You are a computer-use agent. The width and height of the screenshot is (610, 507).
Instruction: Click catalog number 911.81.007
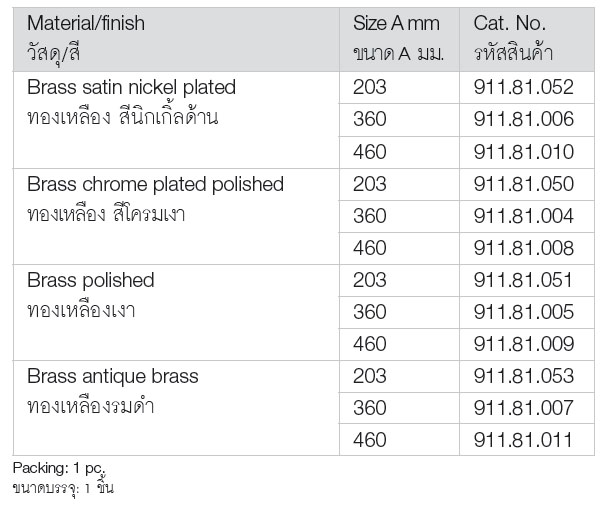coord(523,408)
